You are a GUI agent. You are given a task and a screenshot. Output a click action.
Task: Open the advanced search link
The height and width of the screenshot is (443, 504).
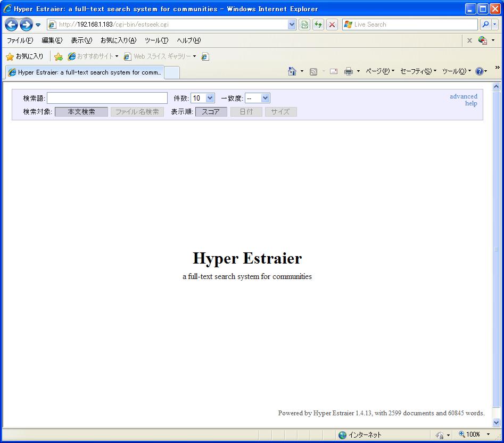click(x=464, y=96)
